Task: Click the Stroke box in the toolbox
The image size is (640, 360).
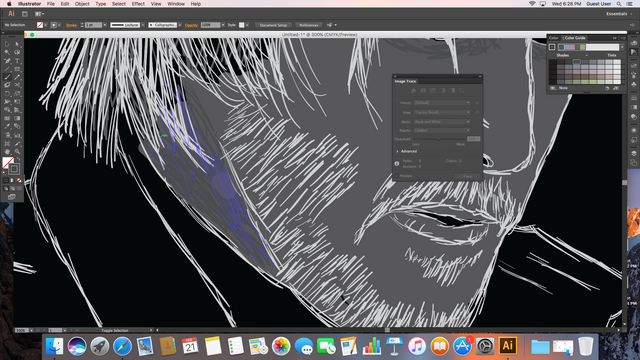Action: point(14,168)
